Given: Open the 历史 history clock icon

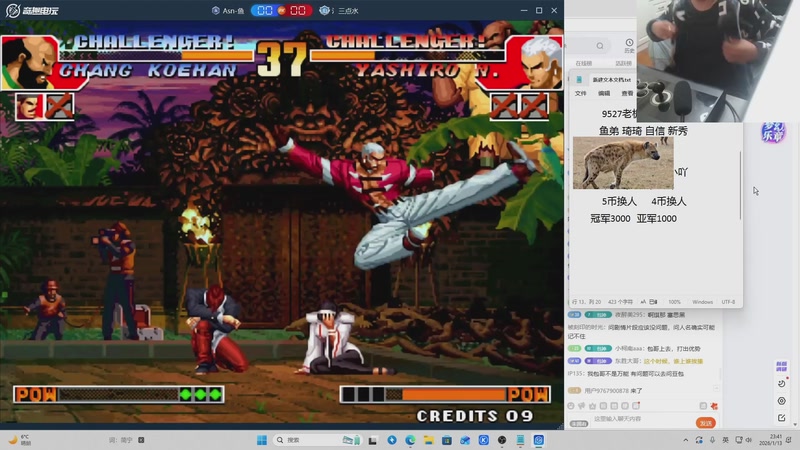Looking at the screenshot, I should click(x=629, y=45).
